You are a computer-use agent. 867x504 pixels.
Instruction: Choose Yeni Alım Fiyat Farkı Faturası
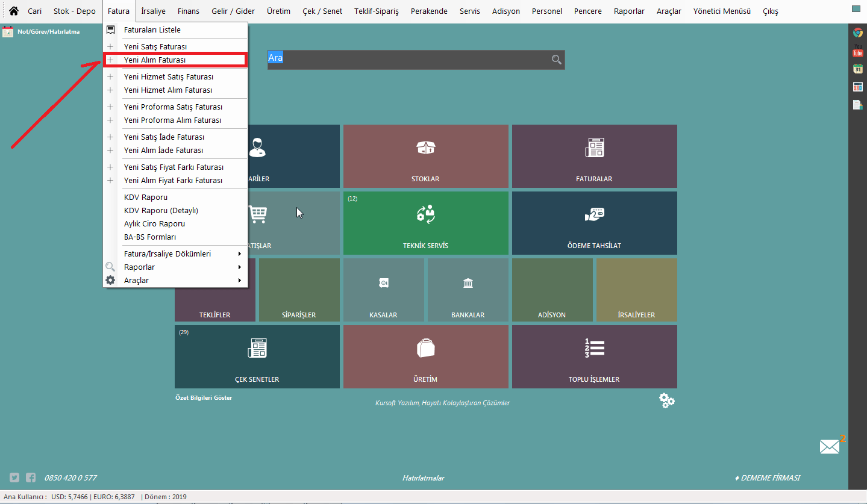click(175, 180)
